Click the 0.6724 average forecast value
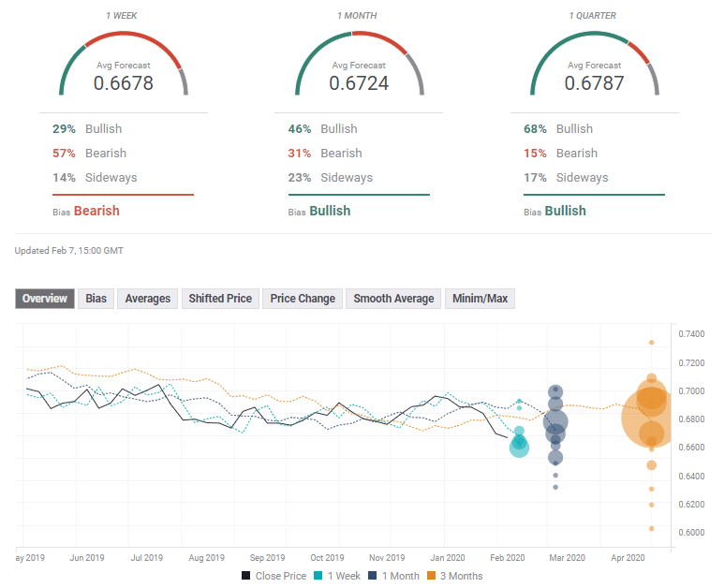 pyautogui.click(x=359, y=83)
